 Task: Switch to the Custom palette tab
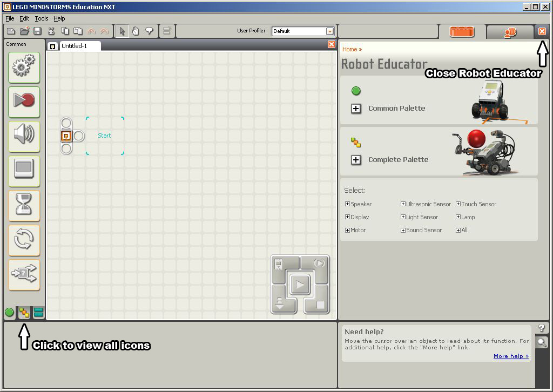38,312
